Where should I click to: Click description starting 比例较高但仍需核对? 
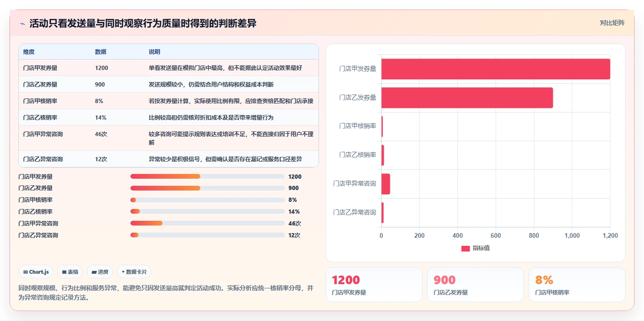click(211, 117)
